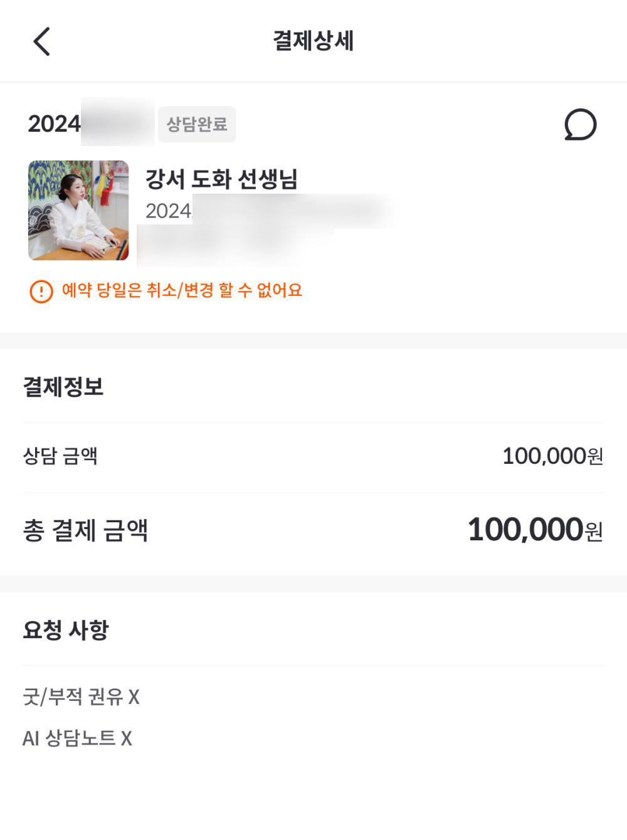Open the chat speech bubble icon

click(x=580, y=124)
